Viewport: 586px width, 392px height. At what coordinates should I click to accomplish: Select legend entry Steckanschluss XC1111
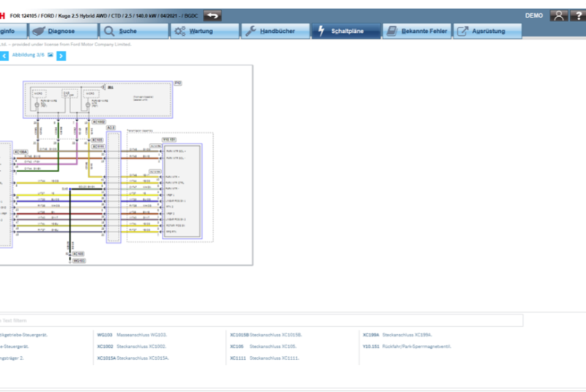coord(264,358)
